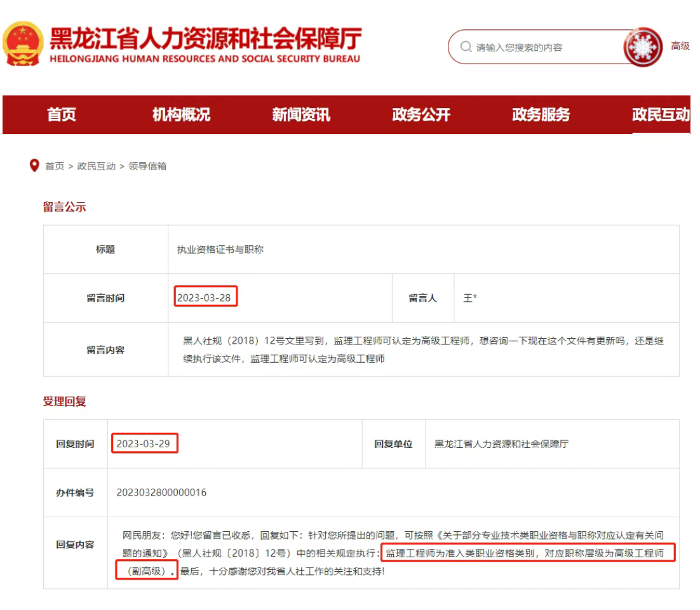Open the 机构概况 navigation menu
Screen dimensions: 700x610
pyautogui.click(x=181, y=114)
